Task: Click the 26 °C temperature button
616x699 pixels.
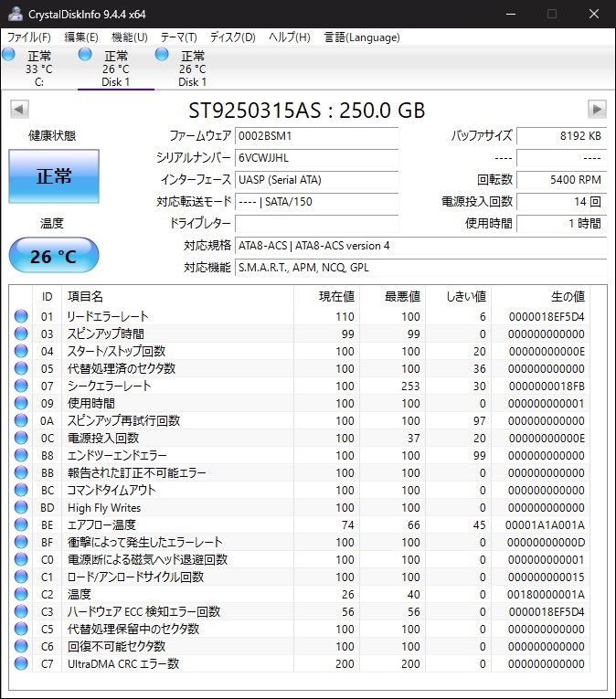Action: (54, 256)
